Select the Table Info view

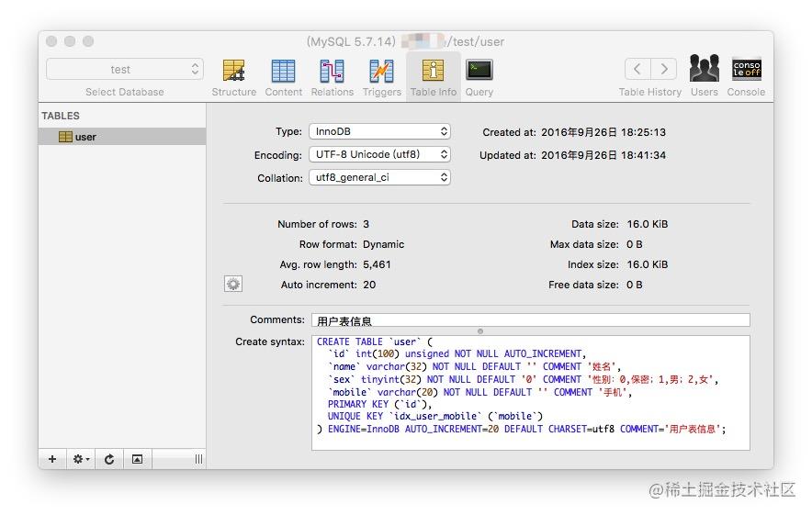(433, 78)
